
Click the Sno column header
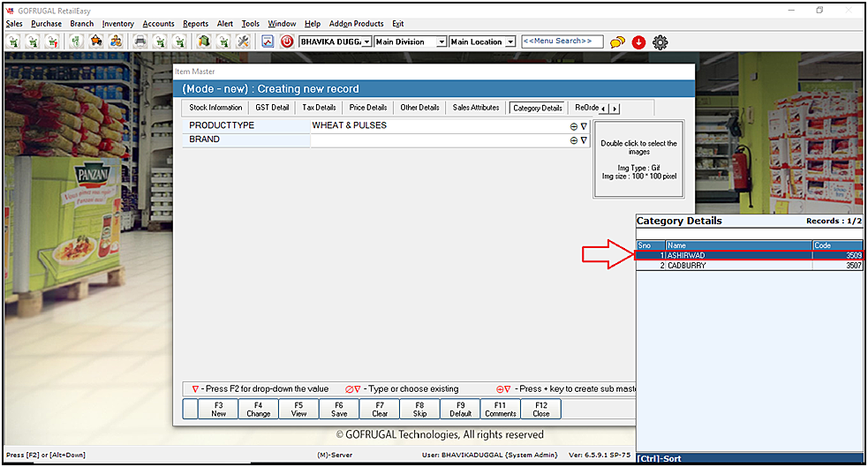click(x=651, y=245)
